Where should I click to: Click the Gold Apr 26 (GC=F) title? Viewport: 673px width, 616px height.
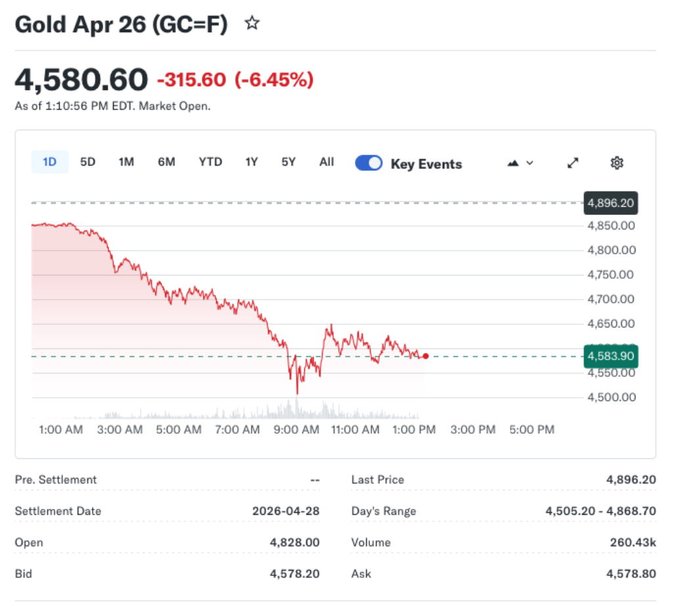coord(122,24)
